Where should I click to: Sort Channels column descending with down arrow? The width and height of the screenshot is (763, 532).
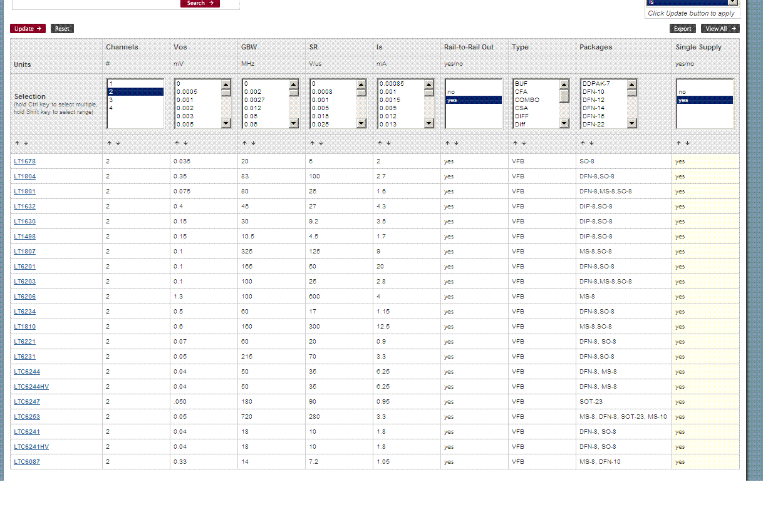tap(118, 143)
